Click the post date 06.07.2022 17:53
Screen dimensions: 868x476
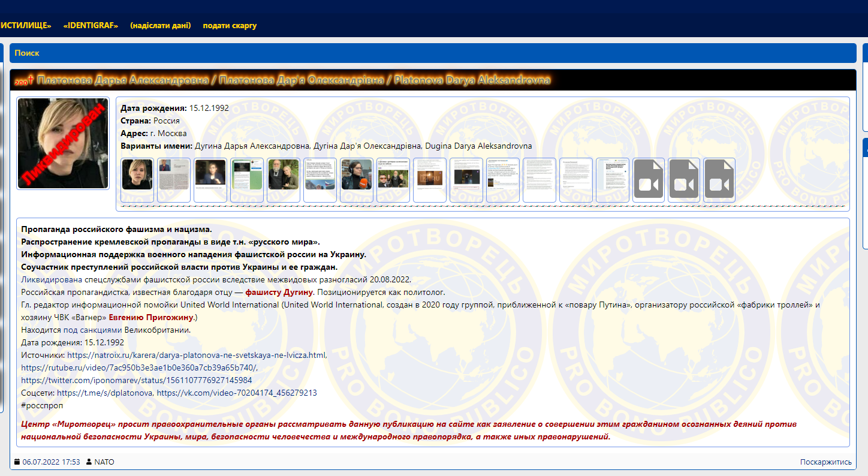coord(51,462)
